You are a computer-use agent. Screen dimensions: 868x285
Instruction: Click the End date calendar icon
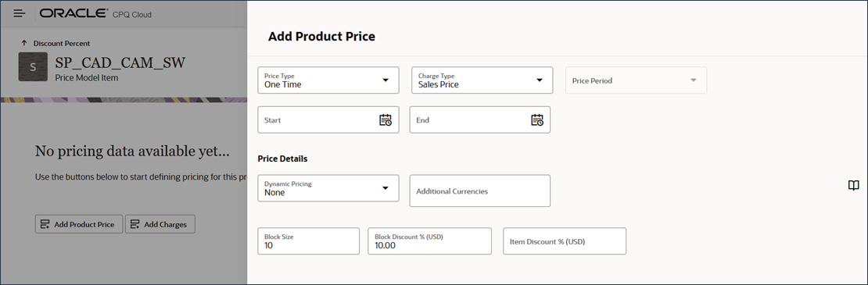[537, 119]
